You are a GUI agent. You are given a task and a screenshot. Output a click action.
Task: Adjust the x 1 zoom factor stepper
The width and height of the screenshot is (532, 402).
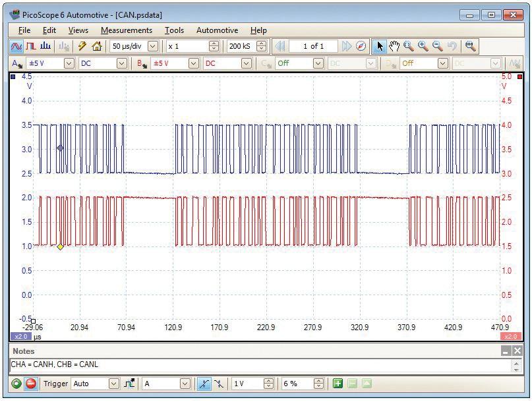(x=214, y=46)
